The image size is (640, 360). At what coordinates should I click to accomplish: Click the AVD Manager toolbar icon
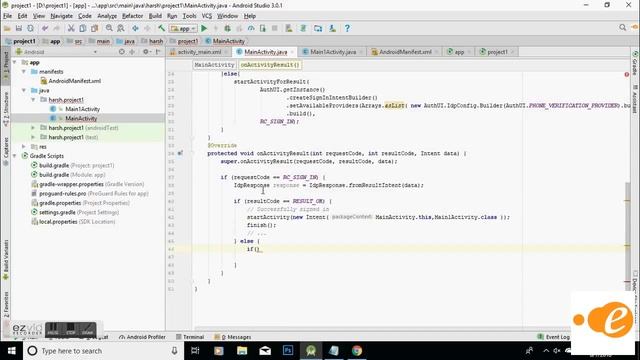click(x=289, y=28)
